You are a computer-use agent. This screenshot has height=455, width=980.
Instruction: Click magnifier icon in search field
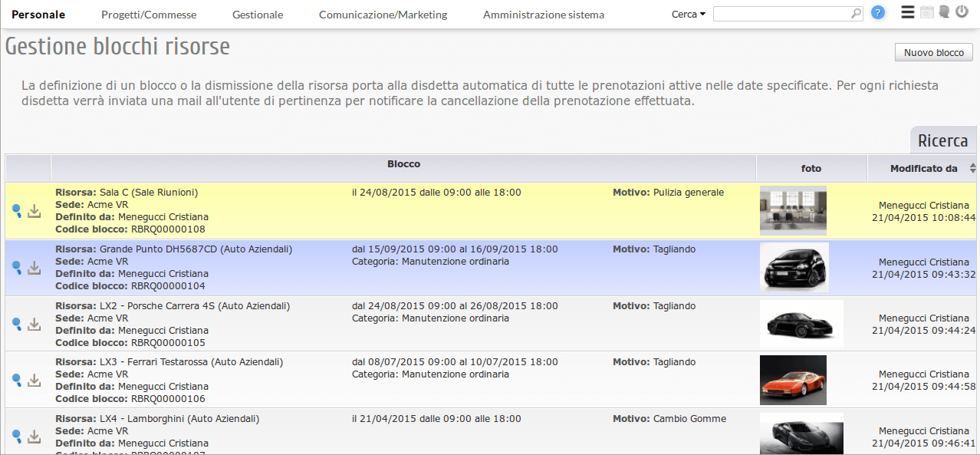click(x=856, y=14)
